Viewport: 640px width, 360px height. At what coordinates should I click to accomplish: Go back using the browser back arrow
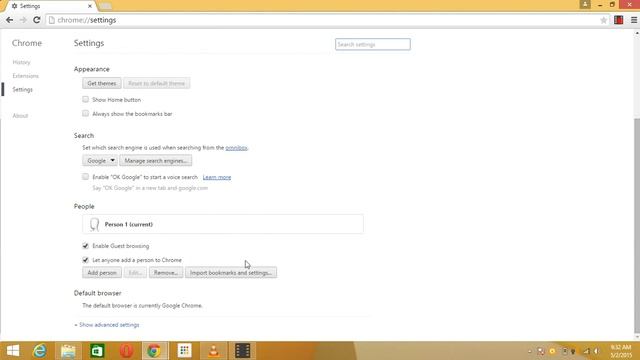click(10, 20)
